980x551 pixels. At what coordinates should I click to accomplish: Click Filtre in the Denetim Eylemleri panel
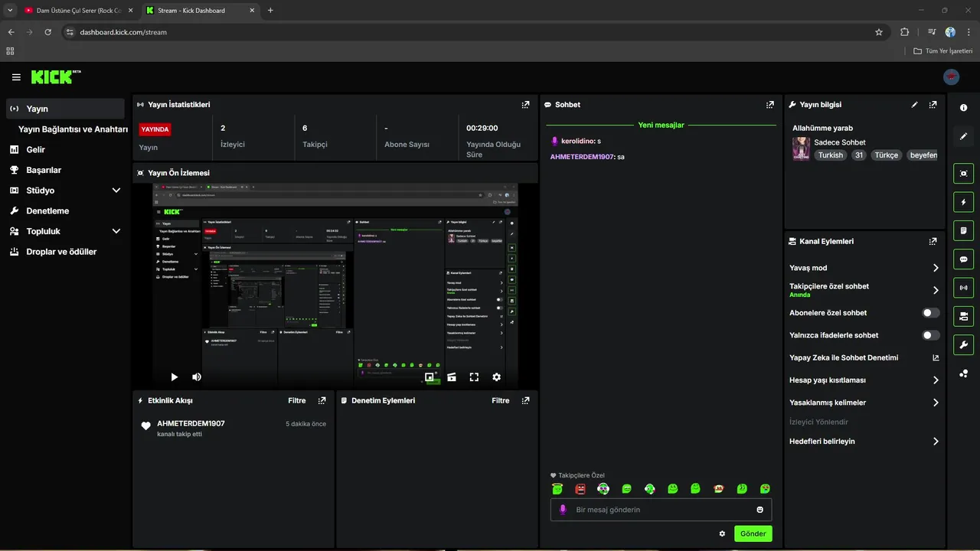click(x=501, y=400)
